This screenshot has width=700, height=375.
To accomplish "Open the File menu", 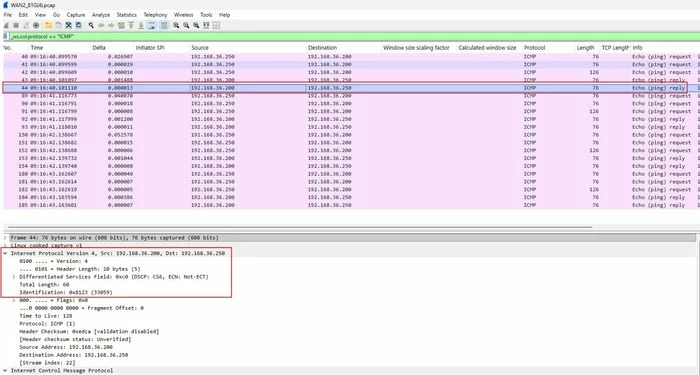I will pyautogui.click(x=8, y=15).
